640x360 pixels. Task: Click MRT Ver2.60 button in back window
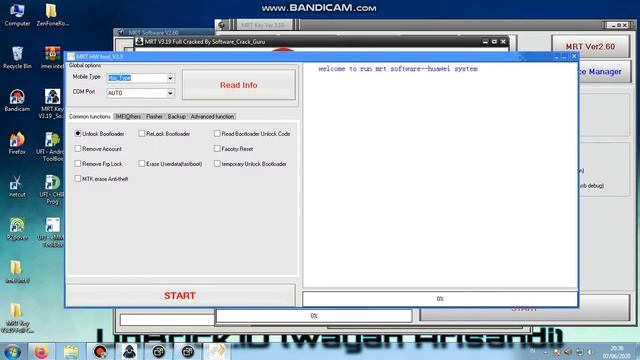click(x=590, y=47)
